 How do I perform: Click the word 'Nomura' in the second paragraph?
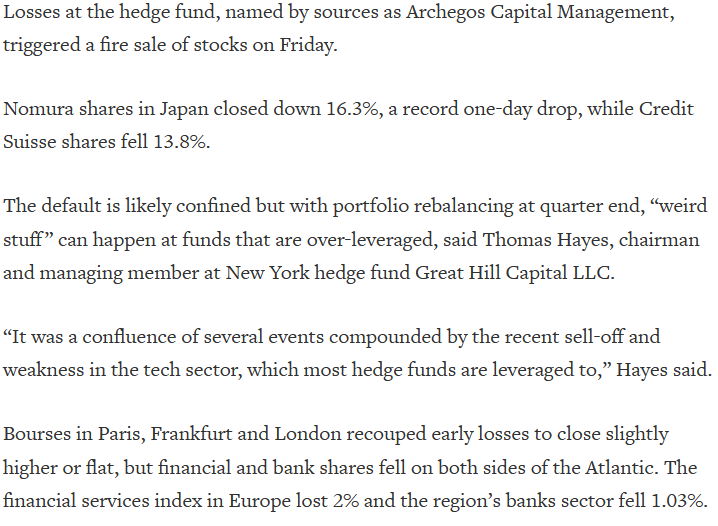click(38, 109)
